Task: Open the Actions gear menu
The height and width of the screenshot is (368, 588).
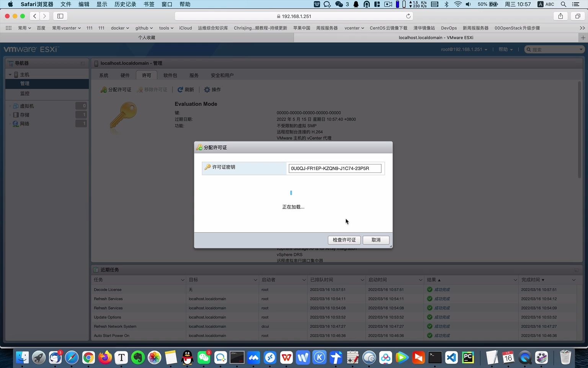Action: (212, 90)
